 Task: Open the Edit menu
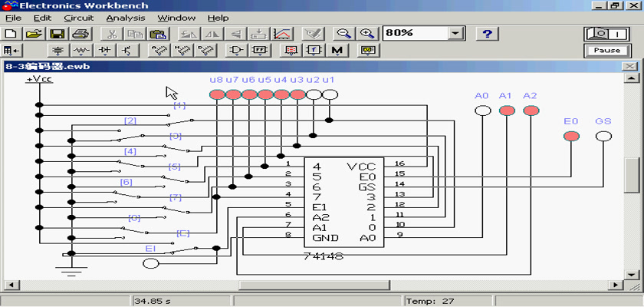(43, 18)
